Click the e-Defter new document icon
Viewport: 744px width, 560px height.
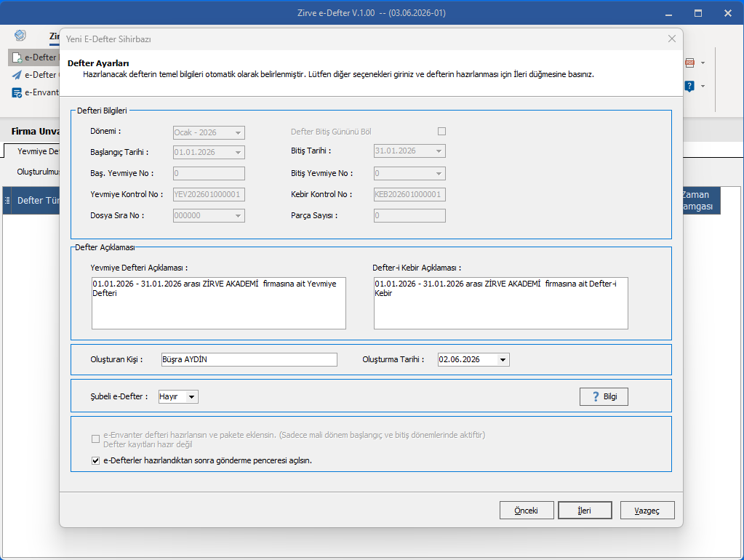click(x=17, y=57)
